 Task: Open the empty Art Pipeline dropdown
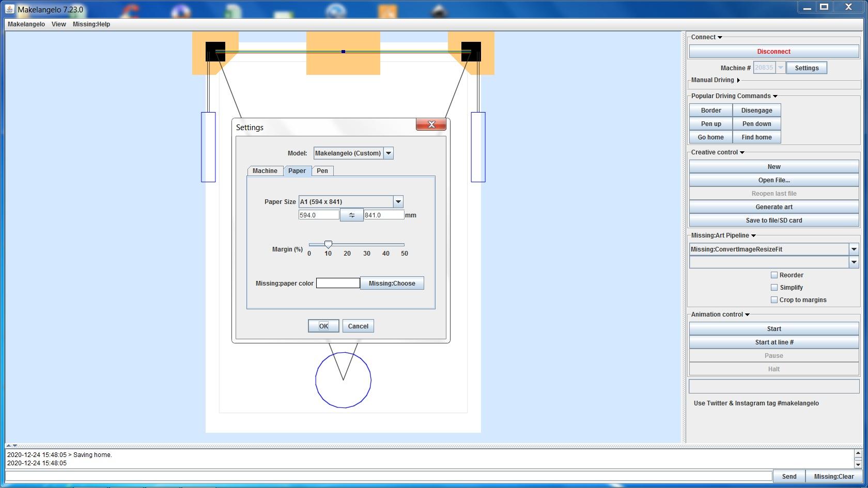[854, 262]
